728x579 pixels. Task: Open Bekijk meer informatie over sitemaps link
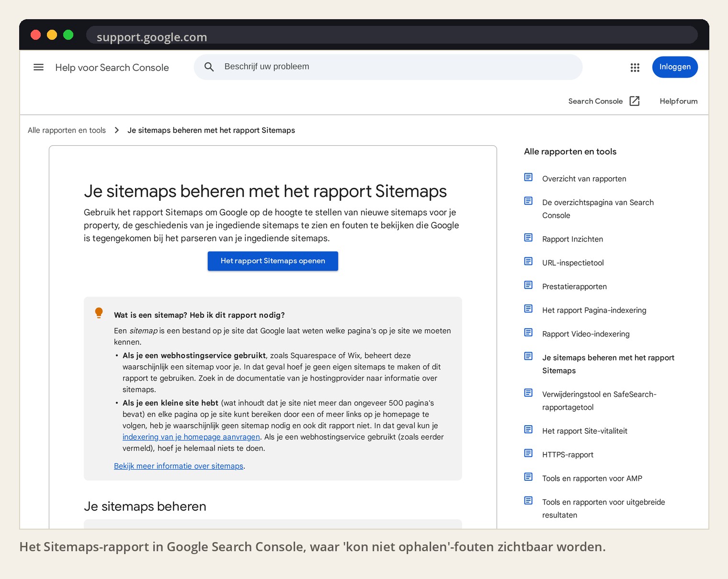pyautogui.click(x=179, y=466)
